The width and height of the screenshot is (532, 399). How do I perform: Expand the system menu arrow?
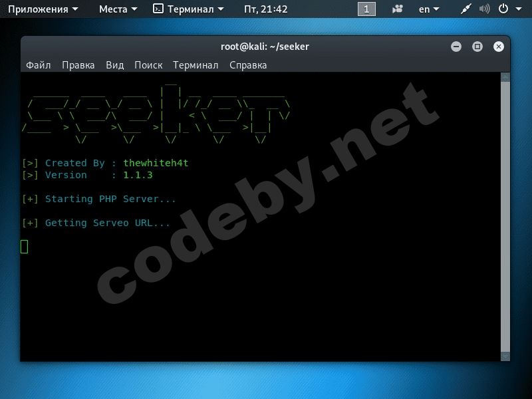pyautogui.click(x=519, y=9)
